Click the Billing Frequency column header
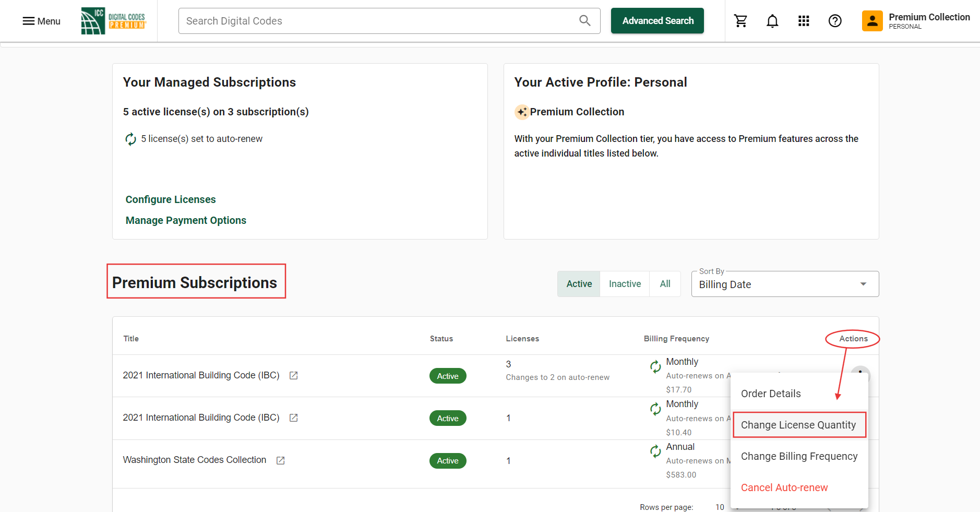The image size is (980, 512). (676, 339)
